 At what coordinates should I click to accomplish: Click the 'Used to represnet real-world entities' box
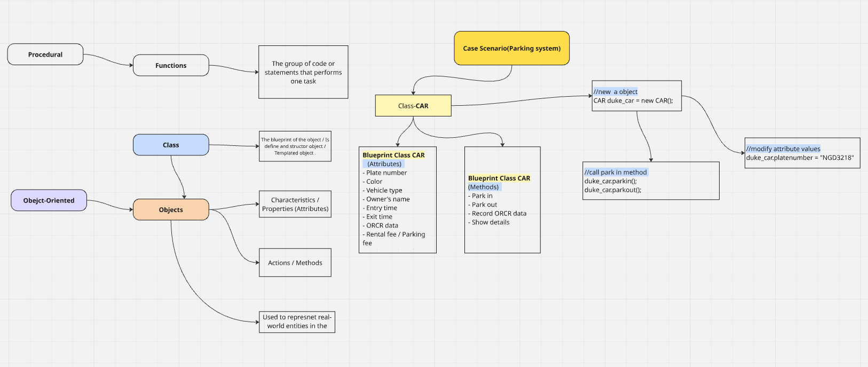point(297,322)
